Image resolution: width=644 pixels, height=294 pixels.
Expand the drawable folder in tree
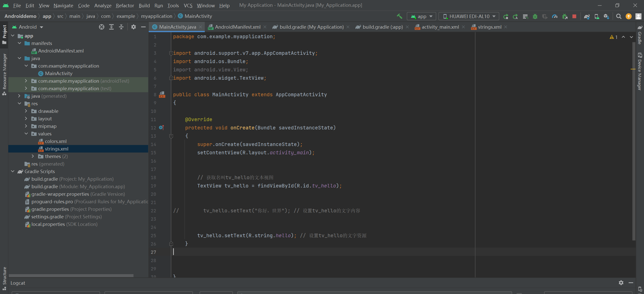[26, 111]
